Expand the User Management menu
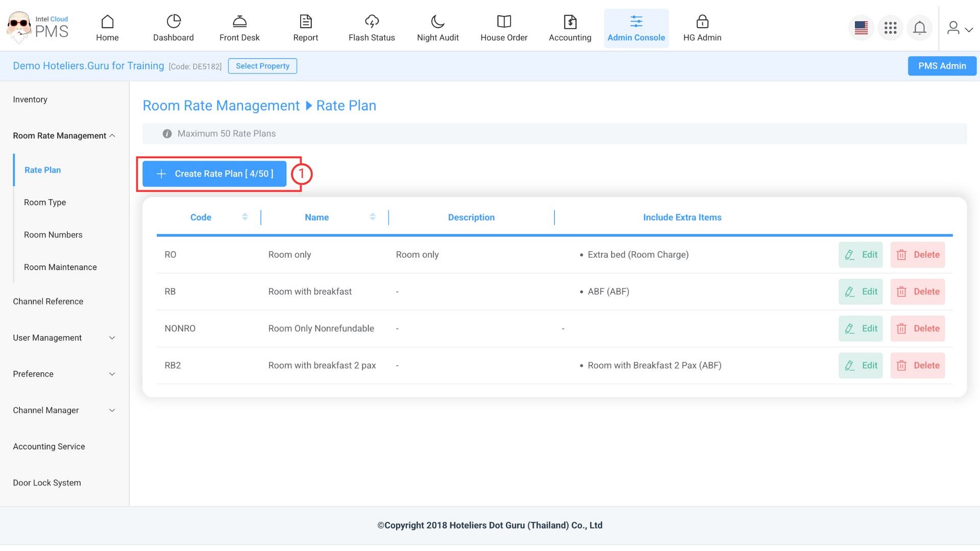Viewport: 980px width, 551px height. [x=112, y=338]
